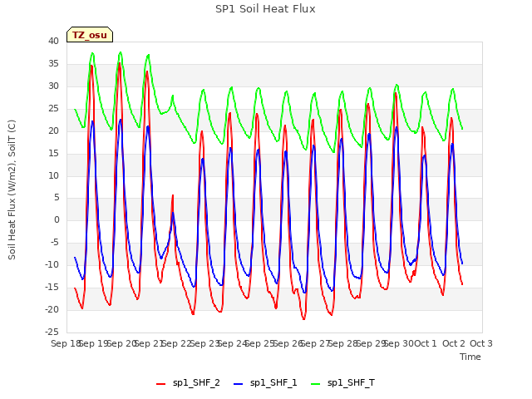This screenshot has width=532, height=399.
Task: Click the 0 y-axis tick label
Action: coord(57,219)
